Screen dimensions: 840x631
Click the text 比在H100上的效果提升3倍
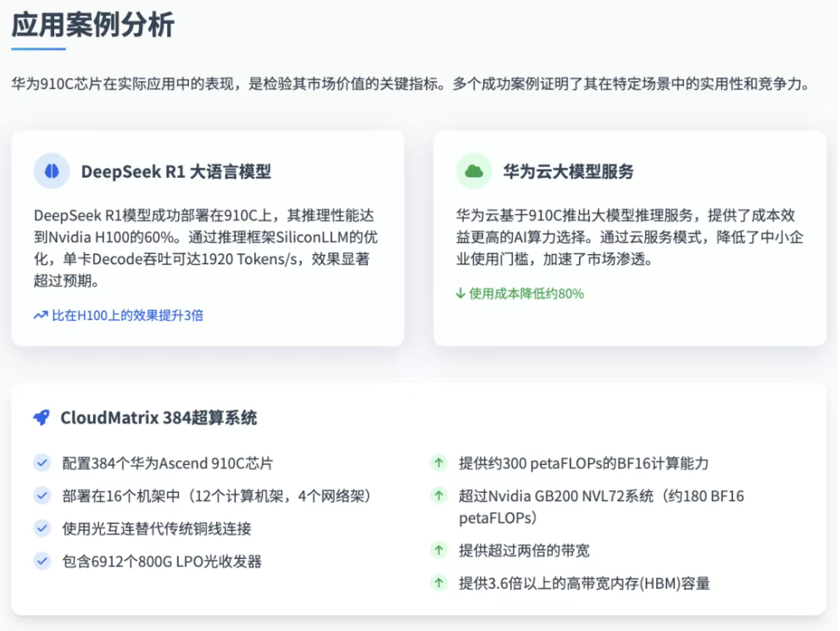point(127,315)
